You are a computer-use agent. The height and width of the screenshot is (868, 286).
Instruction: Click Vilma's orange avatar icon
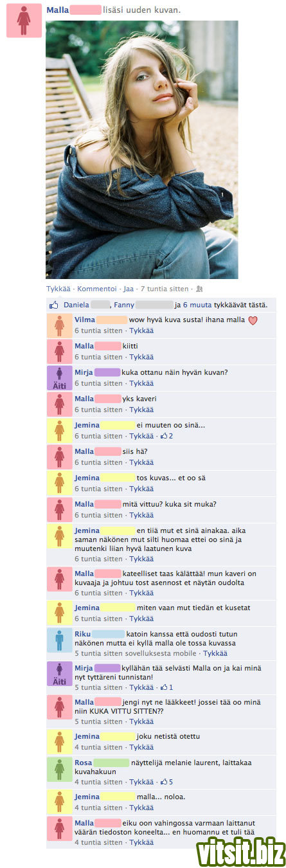tap(60, 326)
